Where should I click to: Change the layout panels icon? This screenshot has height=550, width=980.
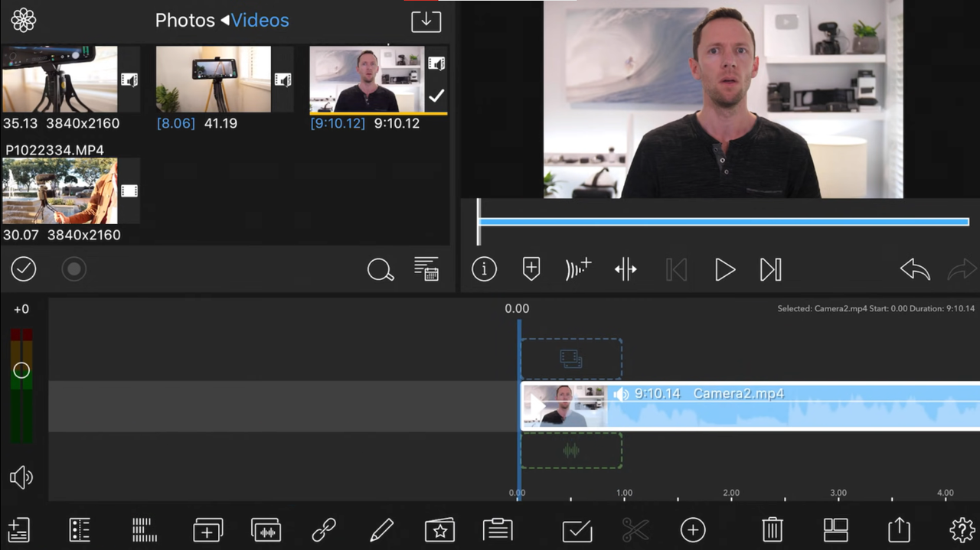(835, 529)
